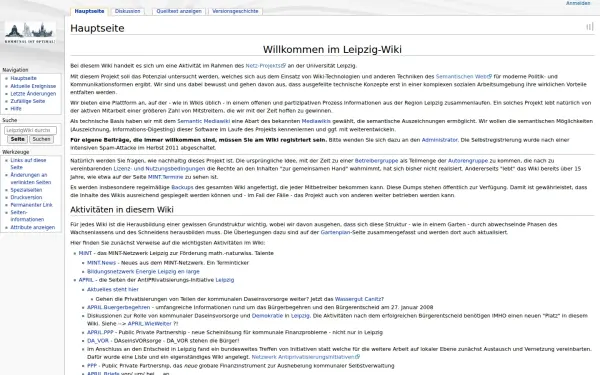The width and height of the screenshot is (600, 375).
Task: Open Hauptseite in the navigation sidebar
Action: click(x=24, y=78)
